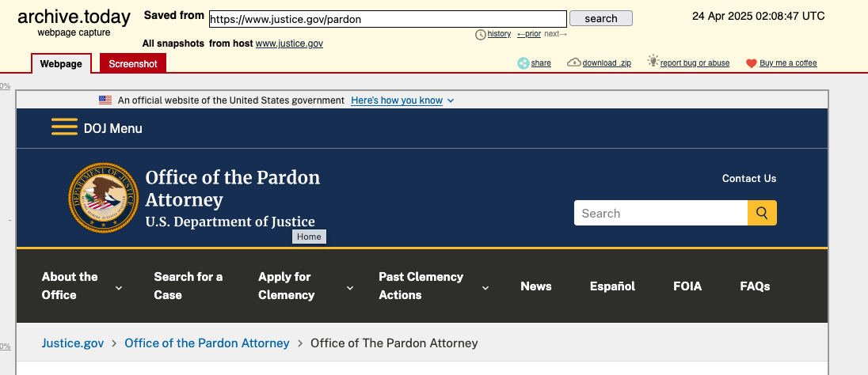This screenshot has height=375, width=868.
Task: Click the site Search input field
Action: click(661, 213)
